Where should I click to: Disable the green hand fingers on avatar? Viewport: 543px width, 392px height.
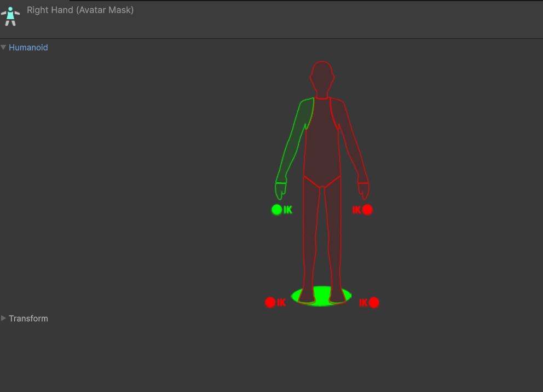point(280,191)
